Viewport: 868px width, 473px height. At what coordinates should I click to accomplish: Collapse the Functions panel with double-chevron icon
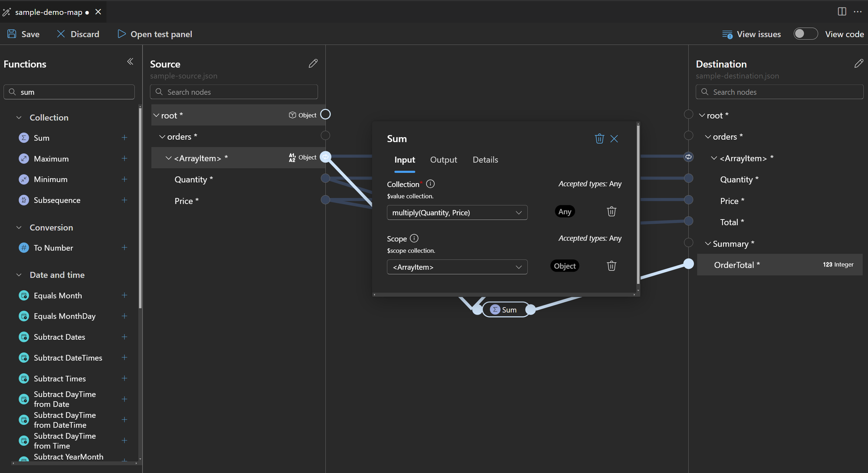pyautogui.click(x=130, y=62)
